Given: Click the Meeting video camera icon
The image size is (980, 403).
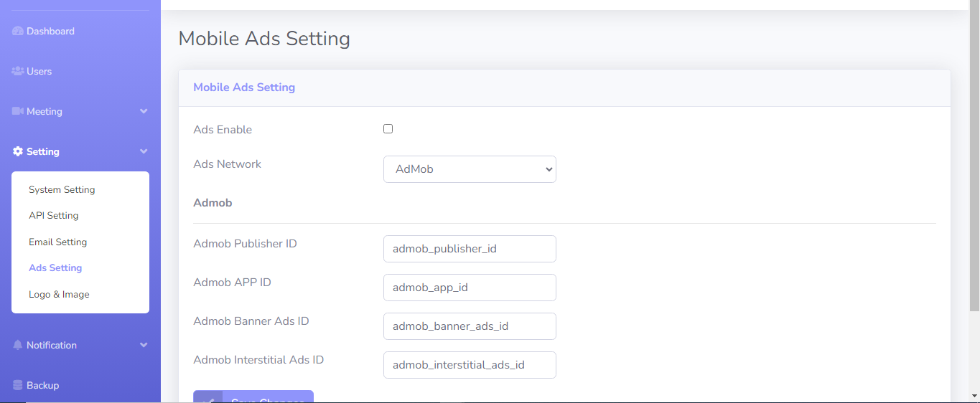Looking at the screenshot, I should click(x=18, y=112).
